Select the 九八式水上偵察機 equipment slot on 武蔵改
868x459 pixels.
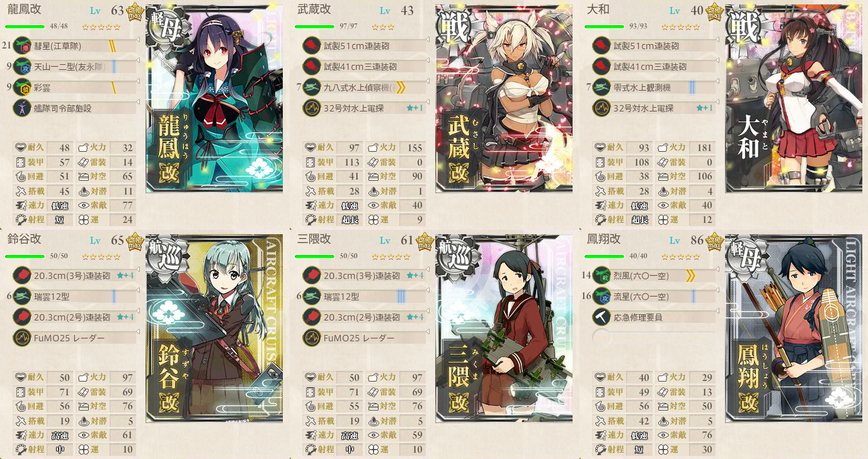[x=365, y=88]
